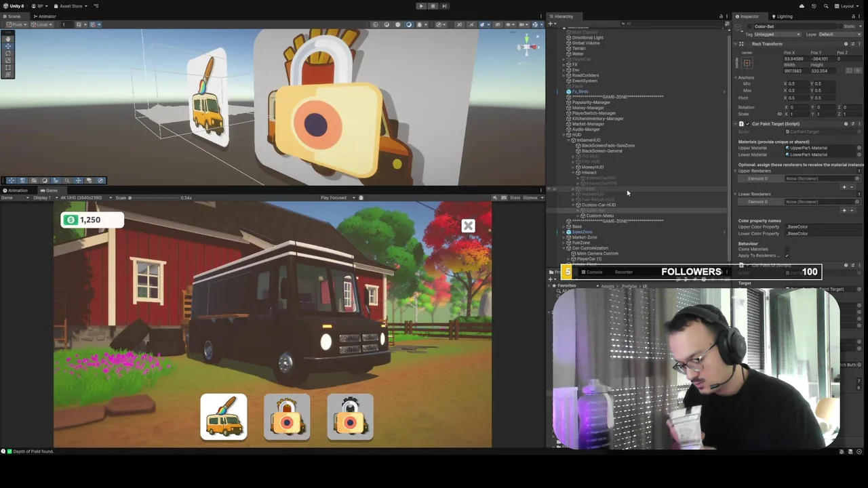Toggle the Apply To Renderers checkbox
The width and height of the screenshot is (868, 488).
(x=787, y=256)
